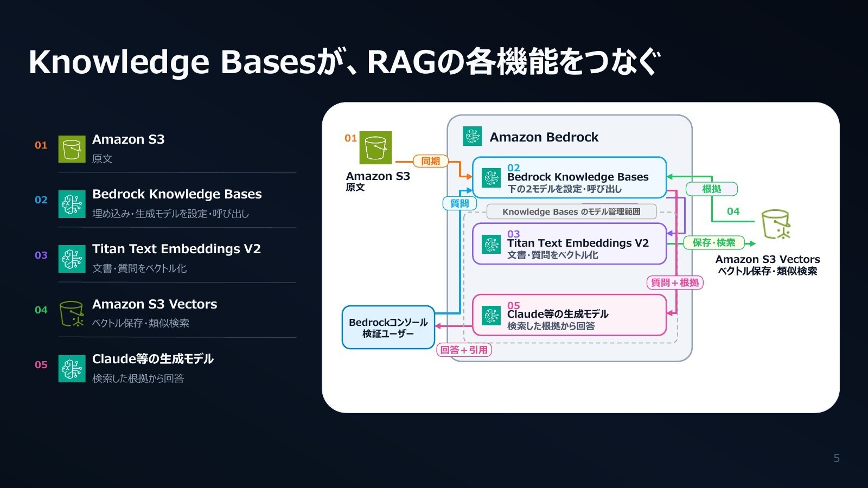The height and width of the screenshot is (488, 868).
Task: Click the 'Titan Text Embeddings V2' list heading
Action: pos(176,249)
